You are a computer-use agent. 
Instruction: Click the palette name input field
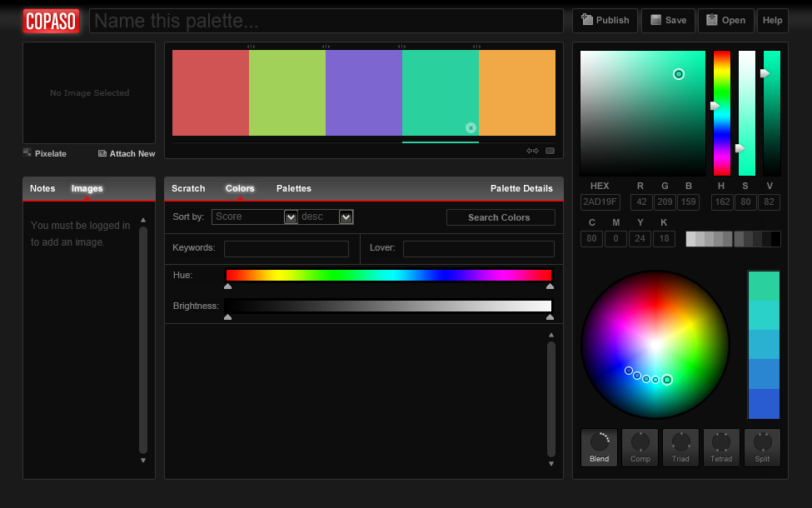pyautogui.click(x=325, y=20)
